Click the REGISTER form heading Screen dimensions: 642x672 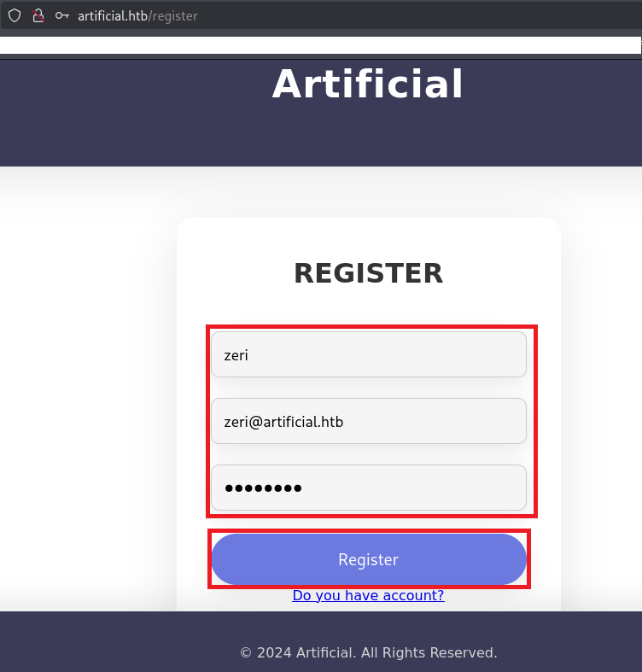pos(368,273)
